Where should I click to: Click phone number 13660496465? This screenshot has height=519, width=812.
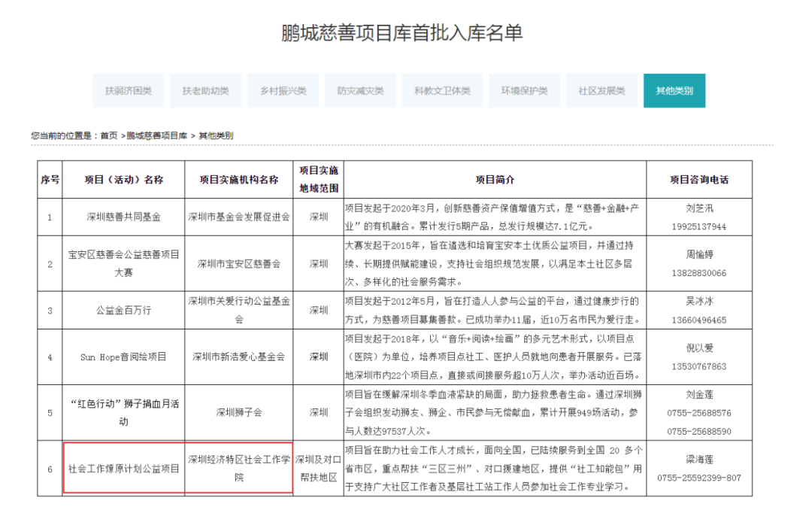[699, 320]
